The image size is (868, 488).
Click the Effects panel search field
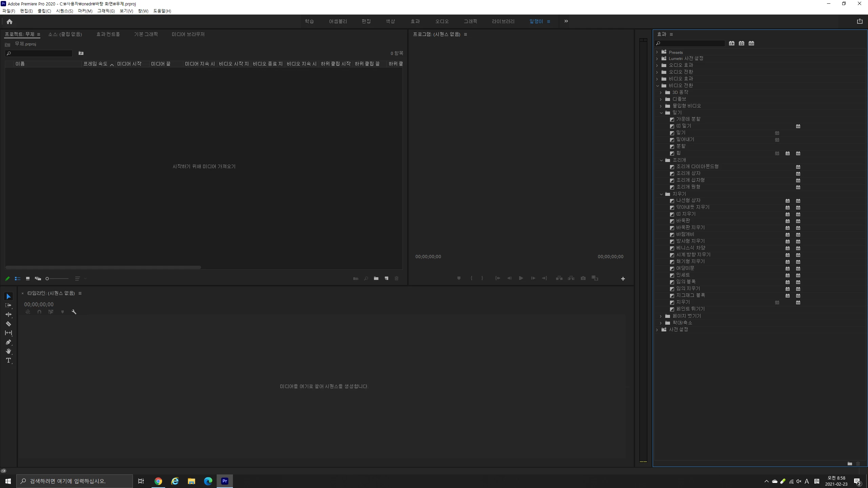click(x=692, y=43)
